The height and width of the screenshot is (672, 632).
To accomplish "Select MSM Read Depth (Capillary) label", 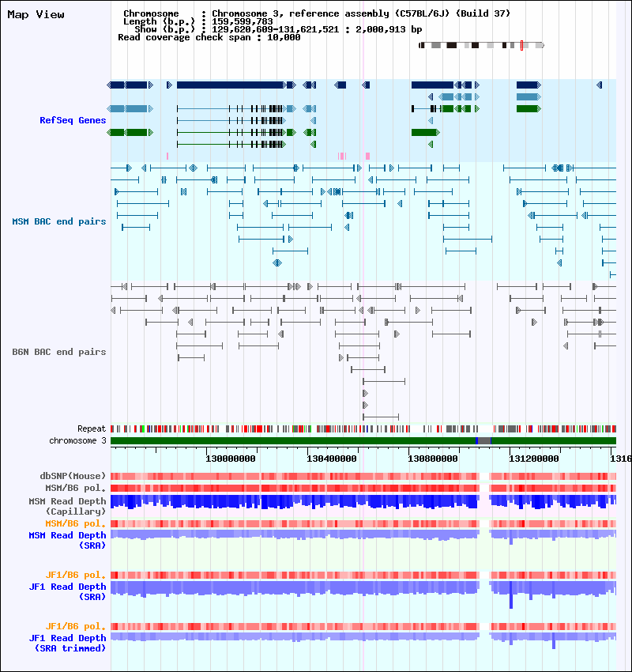I will point(68,506).
